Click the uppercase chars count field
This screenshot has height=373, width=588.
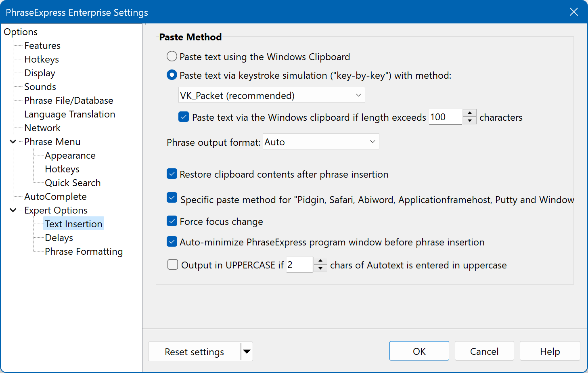click(x=299, y=265)
